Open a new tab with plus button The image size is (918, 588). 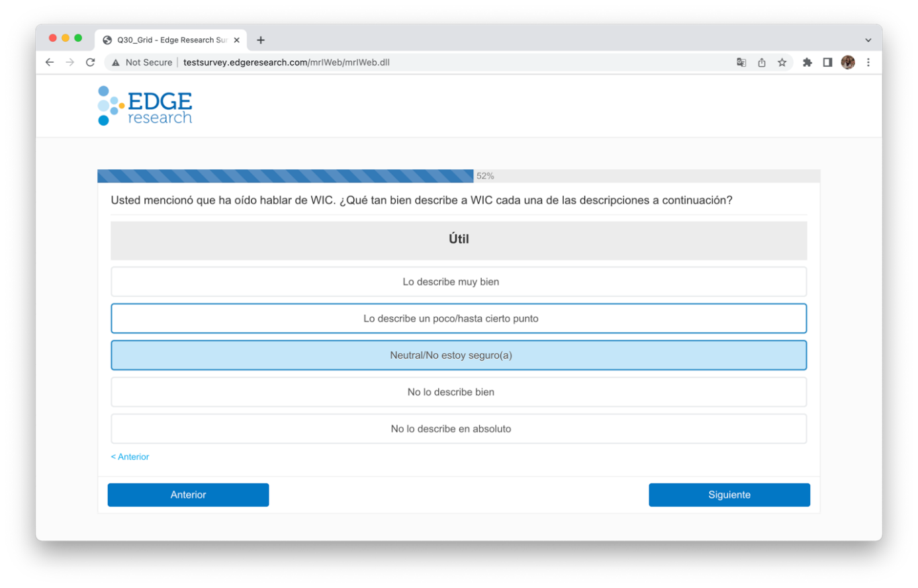coord(261,40)
